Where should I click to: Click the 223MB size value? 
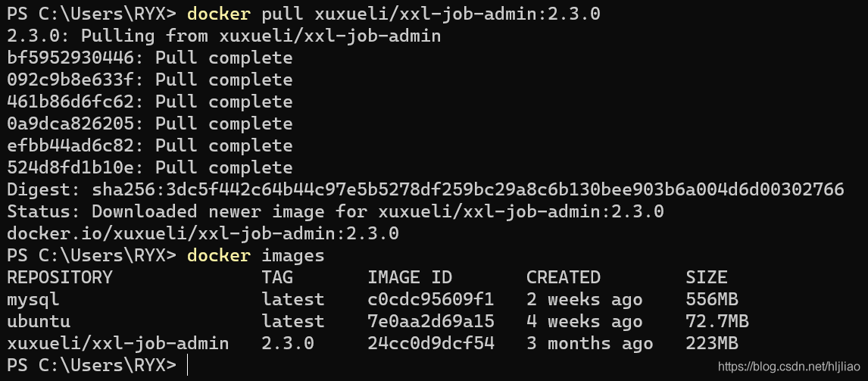[711, 343]
